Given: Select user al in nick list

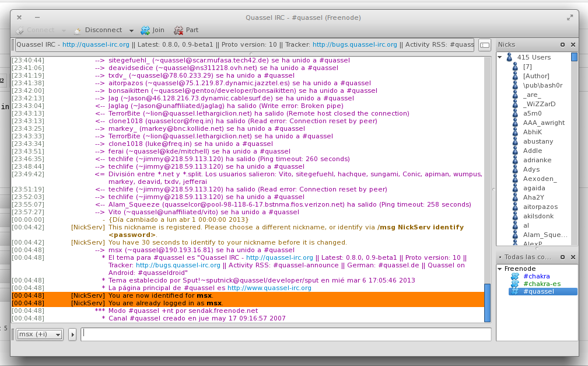Looking at the screenshot, I should coord(526,225).
